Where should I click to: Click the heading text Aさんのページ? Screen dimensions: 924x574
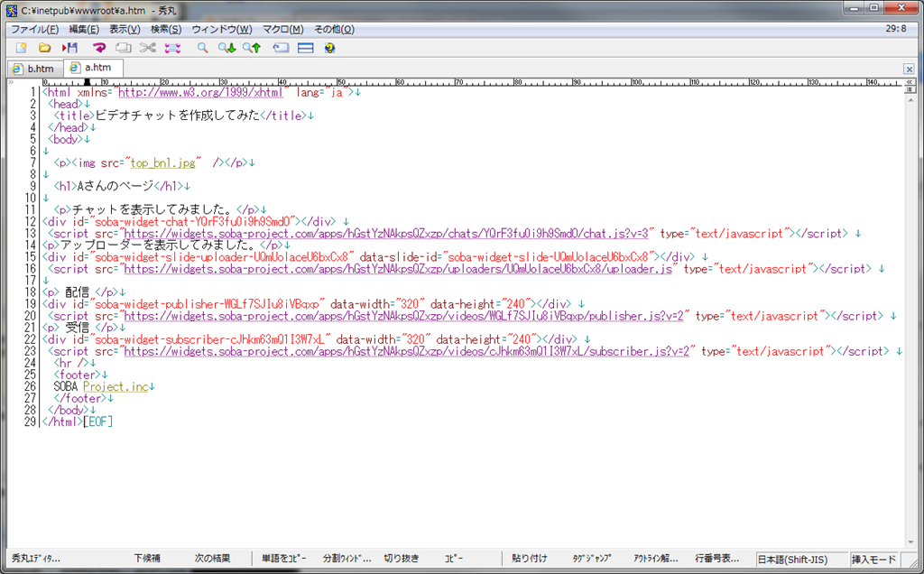click(115, 186)
